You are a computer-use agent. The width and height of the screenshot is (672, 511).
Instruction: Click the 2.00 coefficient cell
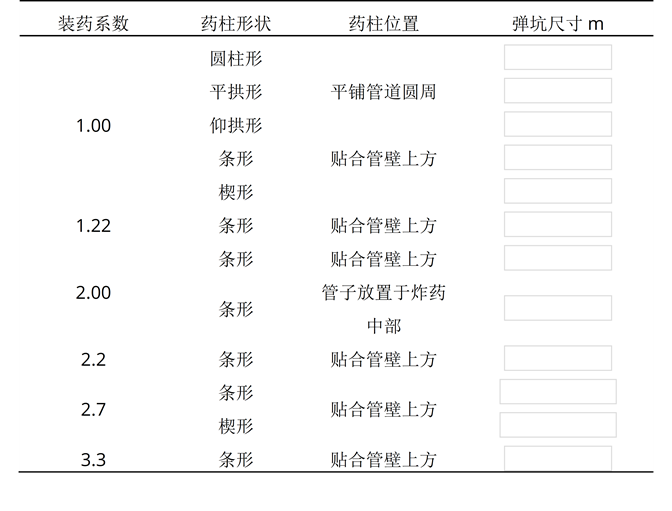[93, 293]
